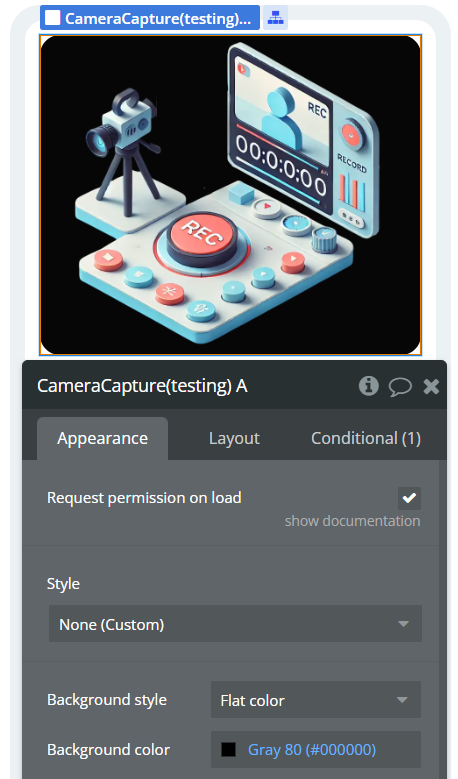Viewport: 458px width, 779px height.
Task: Expand the Background style dropdown
Action: 316,700
